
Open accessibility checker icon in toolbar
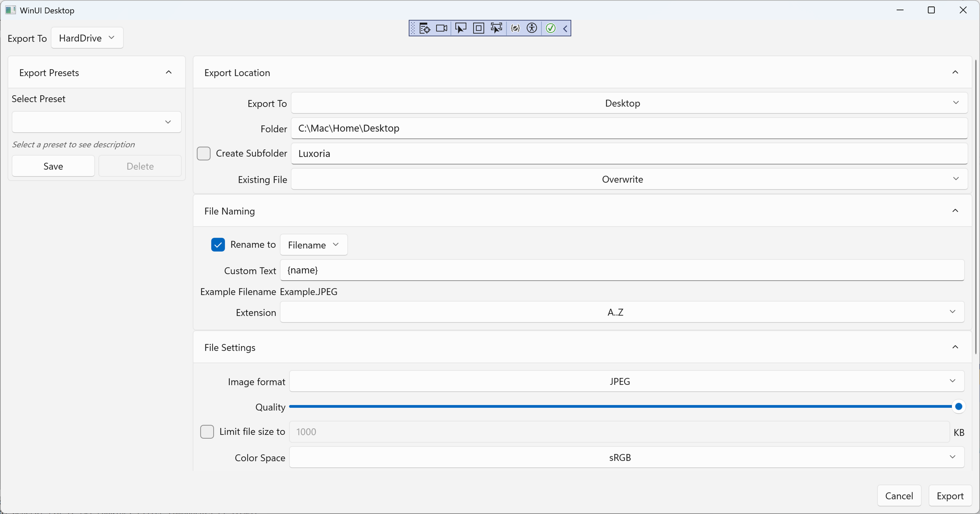(532, 28)
